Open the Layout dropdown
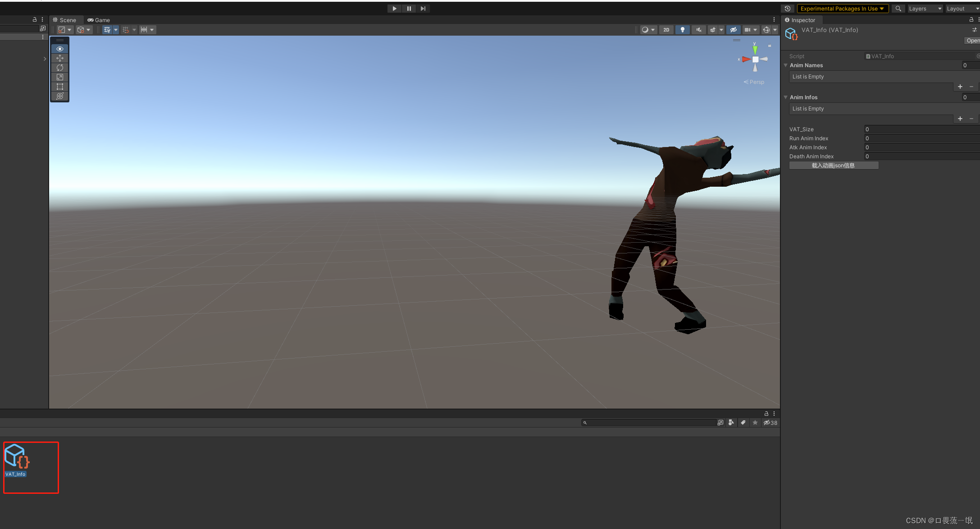980x529 pixels. click(962, 9)
